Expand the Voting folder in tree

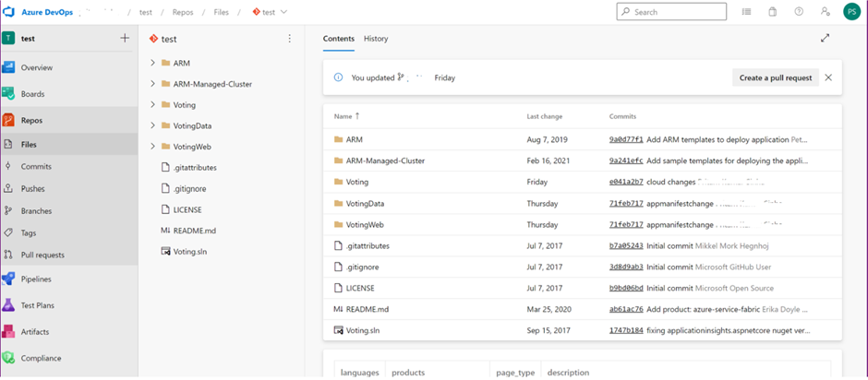coord(152,104)
